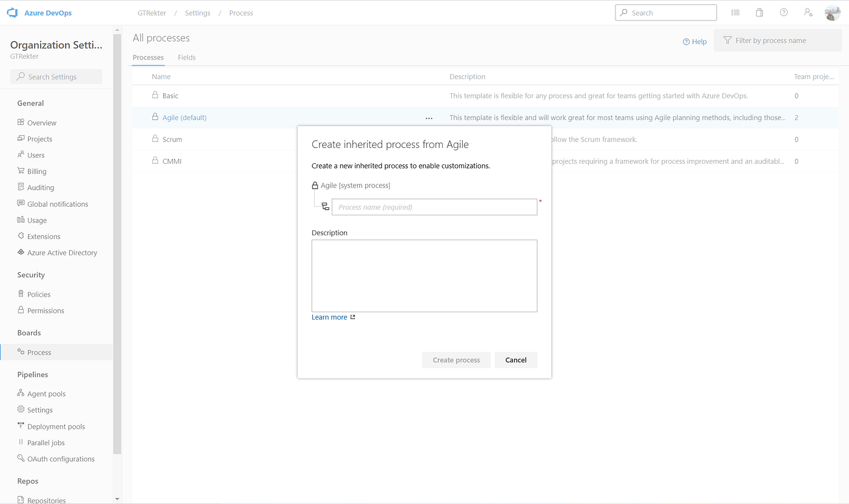This screenshot has width=849, height=504.
Task: Click the Extensions puzzle icon in sidebar
Action: point(21,236)
